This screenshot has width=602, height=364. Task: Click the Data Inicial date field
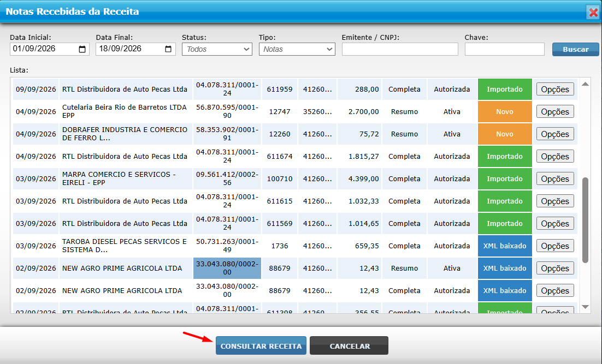pyautogui.click(x=50, y=49)
